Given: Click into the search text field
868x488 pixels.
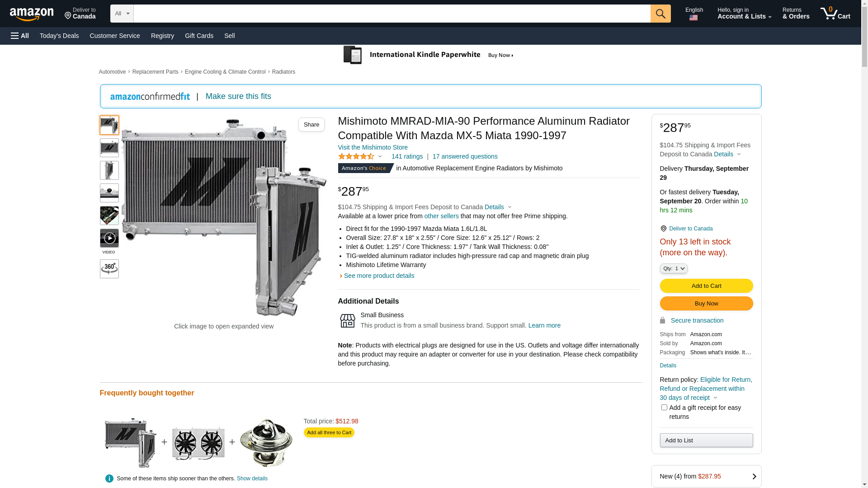Looking at the screenshot, I should (x=392, y=14).
